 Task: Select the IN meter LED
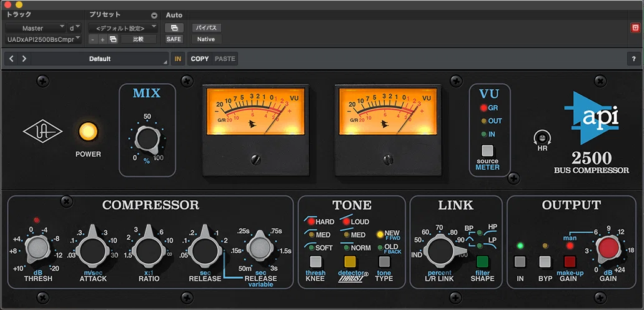pyautogui.click(x=484, y=134)
